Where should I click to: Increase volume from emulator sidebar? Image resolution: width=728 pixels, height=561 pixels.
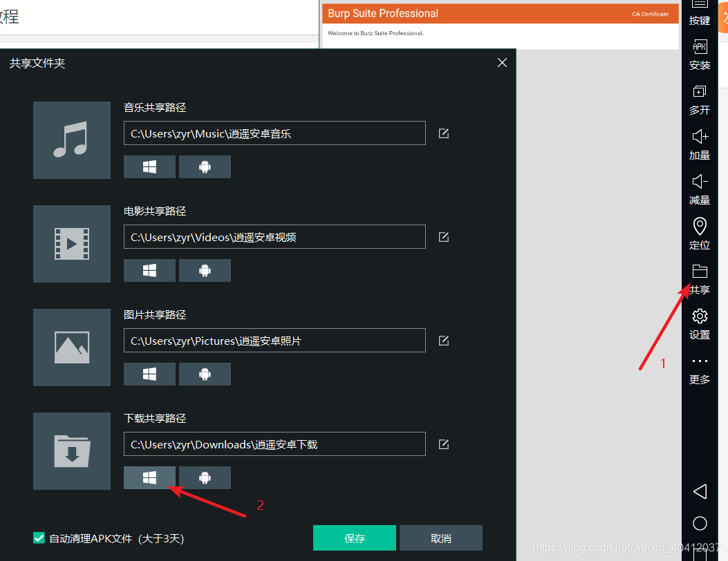pyautogui.click(x=700, y=145)
